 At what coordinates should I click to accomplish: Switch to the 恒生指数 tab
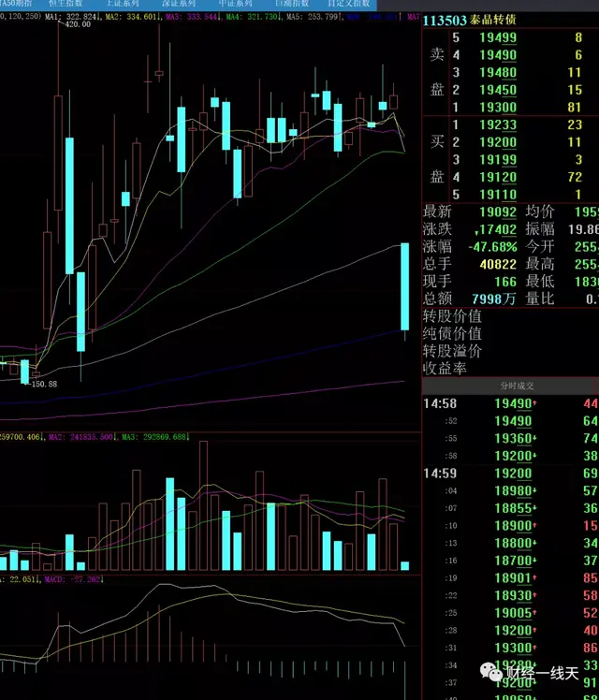[x=66, y=4]
